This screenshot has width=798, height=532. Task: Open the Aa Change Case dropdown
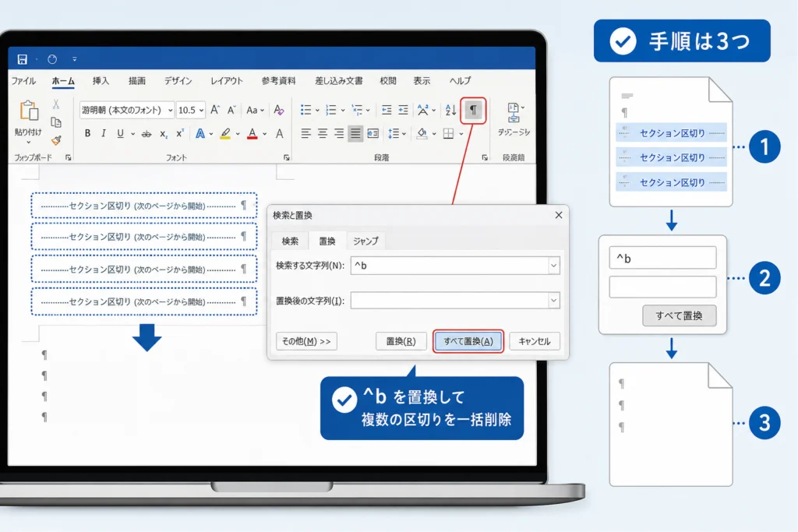255,110
